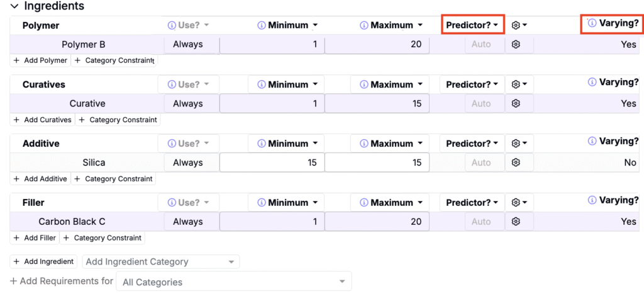
Task: Click info icon next to Additive Maximum
Action: (364, 144)
